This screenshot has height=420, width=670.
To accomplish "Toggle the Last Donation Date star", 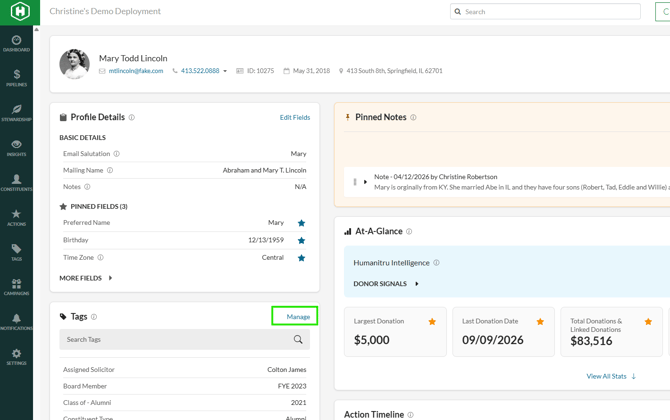I will 540,322.
